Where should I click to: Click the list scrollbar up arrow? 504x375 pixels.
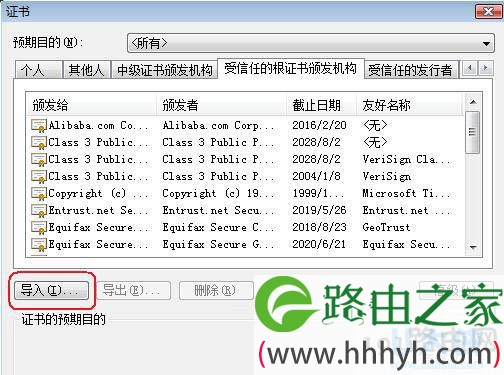click(x=473, y=102)
